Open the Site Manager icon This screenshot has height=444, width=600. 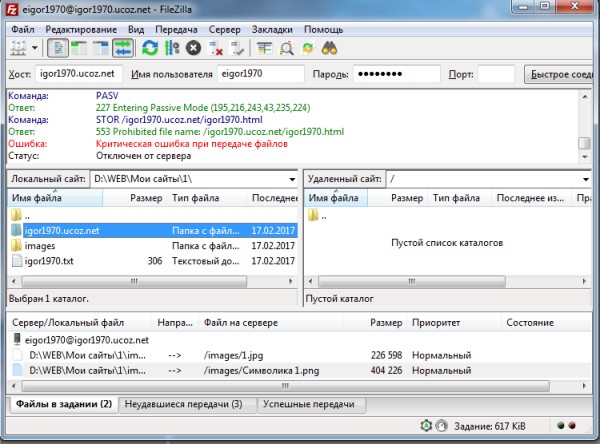pos(18,48)
